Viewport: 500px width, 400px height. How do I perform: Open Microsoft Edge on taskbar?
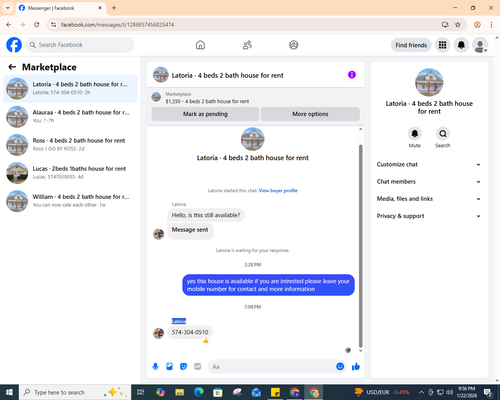pos(199,392)
